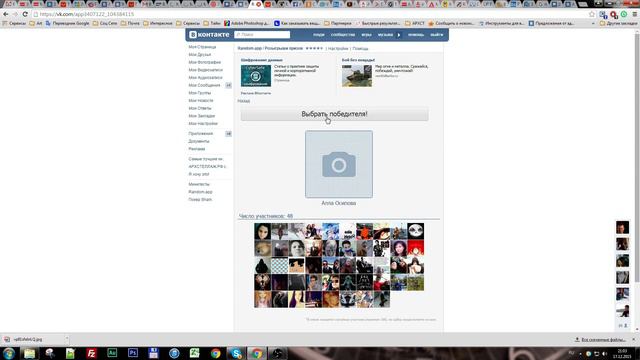Open floppy-disk save program on taskbar
The width and height of the screenshot is (640, 360).
153,353
